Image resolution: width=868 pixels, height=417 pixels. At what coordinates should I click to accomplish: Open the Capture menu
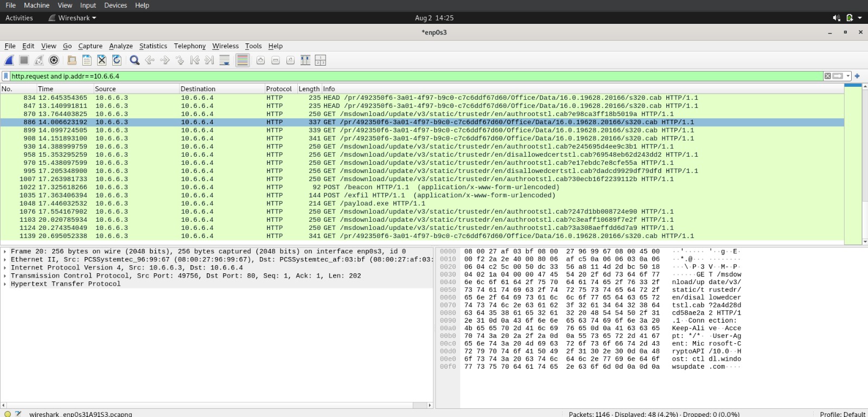[x=90, y=46]
